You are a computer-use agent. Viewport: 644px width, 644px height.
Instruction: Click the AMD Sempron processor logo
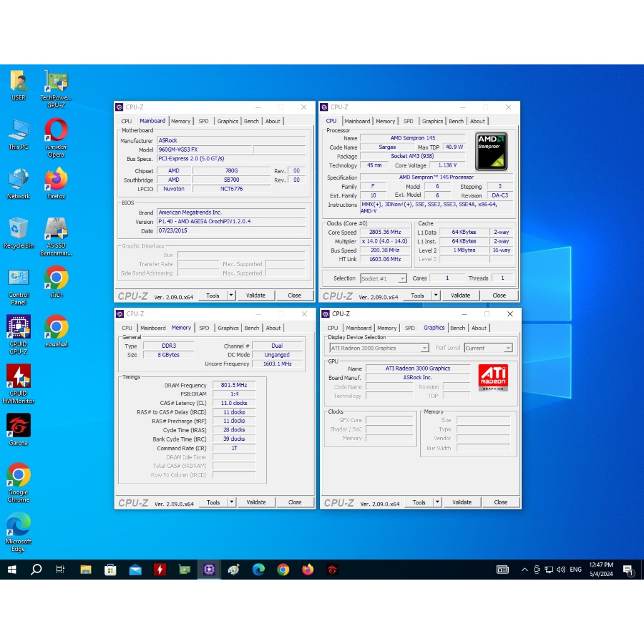pos(491,151)
